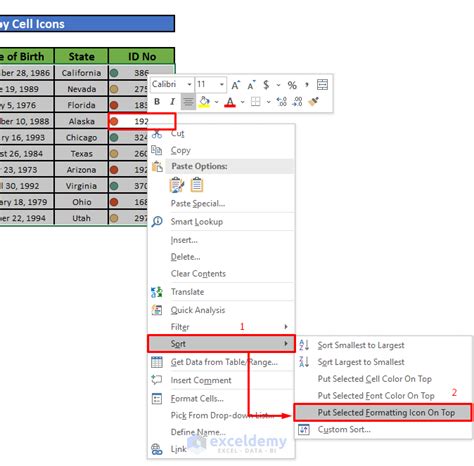Toggle italic formatting
Image resolution: width=474 pixels, height=466 pixels.
point(172,102)
